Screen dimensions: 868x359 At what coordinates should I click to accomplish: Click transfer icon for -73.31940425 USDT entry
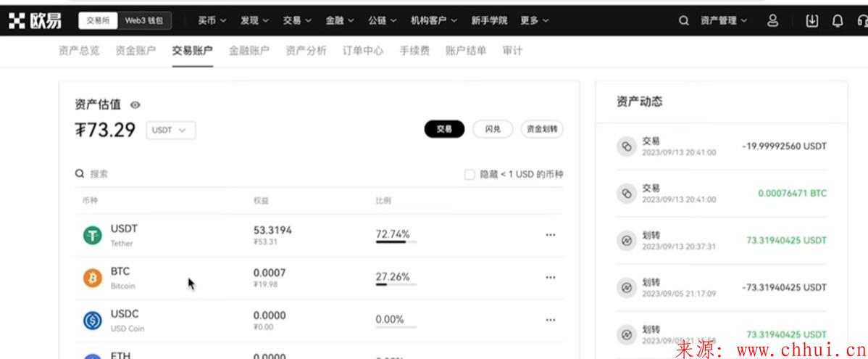pos(627,287)
